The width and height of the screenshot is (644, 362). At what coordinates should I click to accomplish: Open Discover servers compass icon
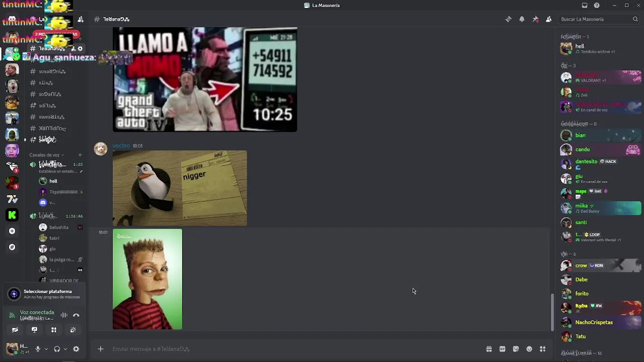12,247
